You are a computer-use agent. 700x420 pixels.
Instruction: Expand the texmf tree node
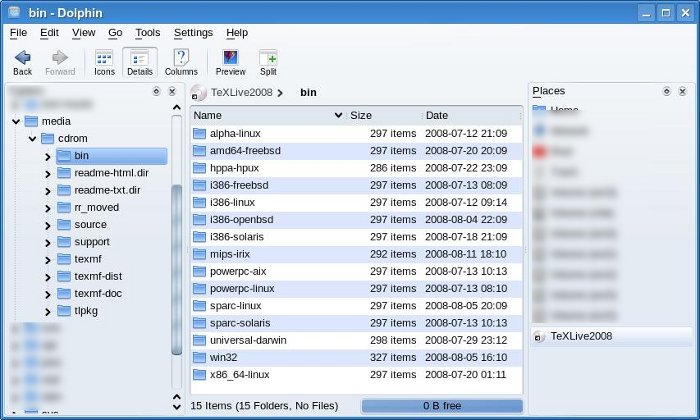pos(48,260)
